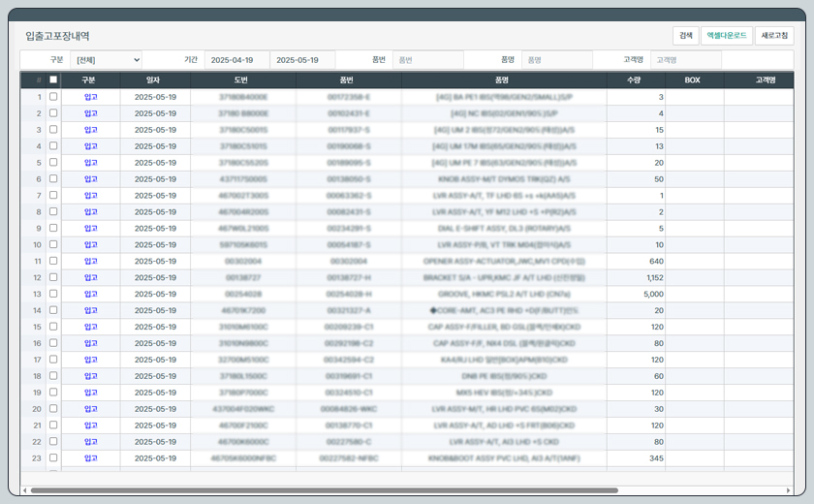Check the checkbox for row 1
814x504 pixels.
53,97
